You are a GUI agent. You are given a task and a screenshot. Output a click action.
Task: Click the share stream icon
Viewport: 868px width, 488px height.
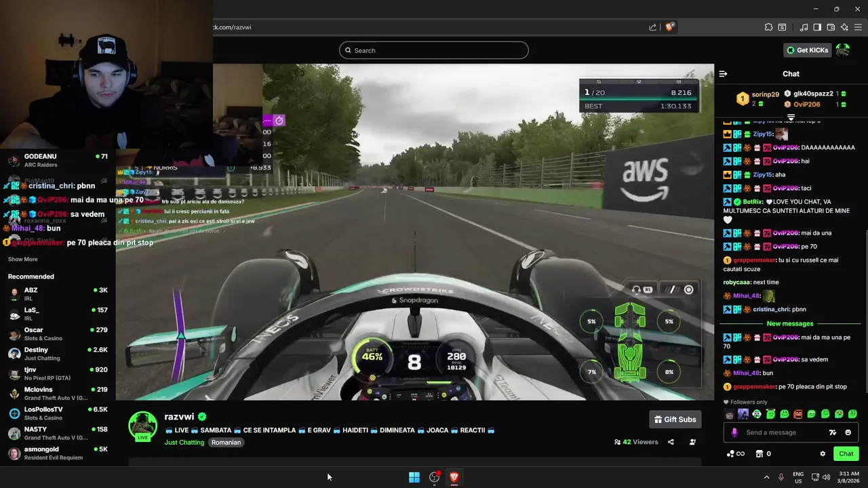671,442
